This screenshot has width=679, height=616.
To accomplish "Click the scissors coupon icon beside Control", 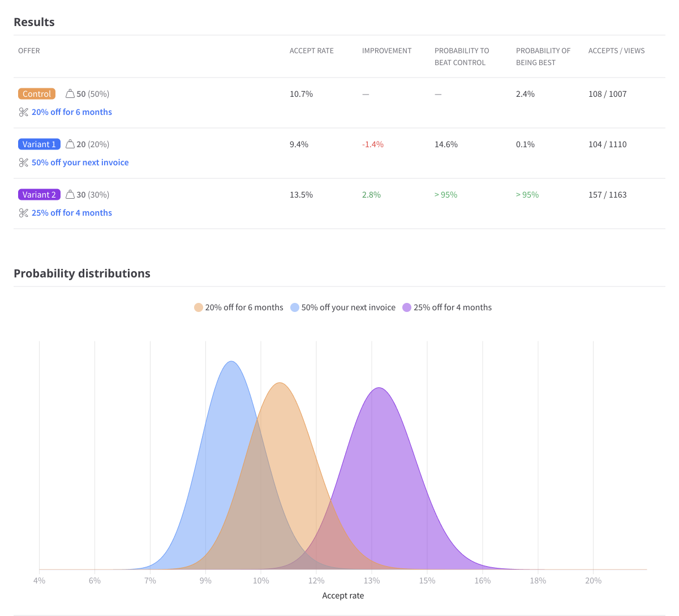I will tap(23, 112).
